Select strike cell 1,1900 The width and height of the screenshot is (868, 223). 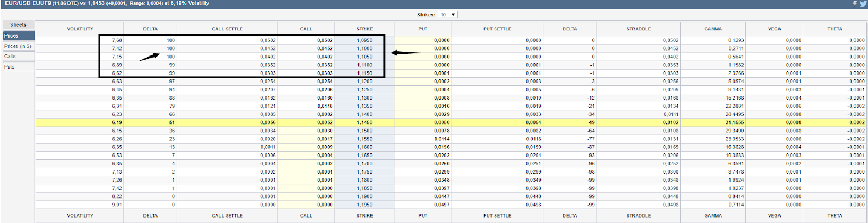click(x=364, y=196)
